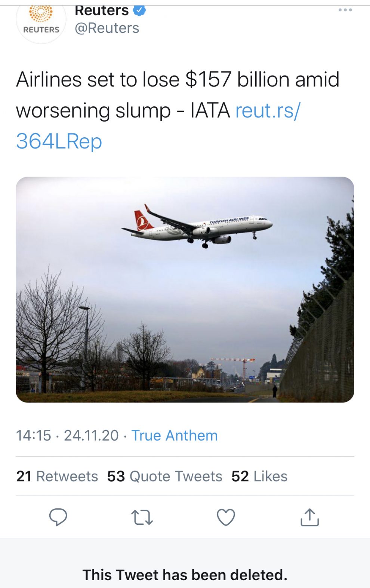The height and width of the screenshot is (588, 370).
Task: Open the three-dot more options menu
Action: coord(345,10)
